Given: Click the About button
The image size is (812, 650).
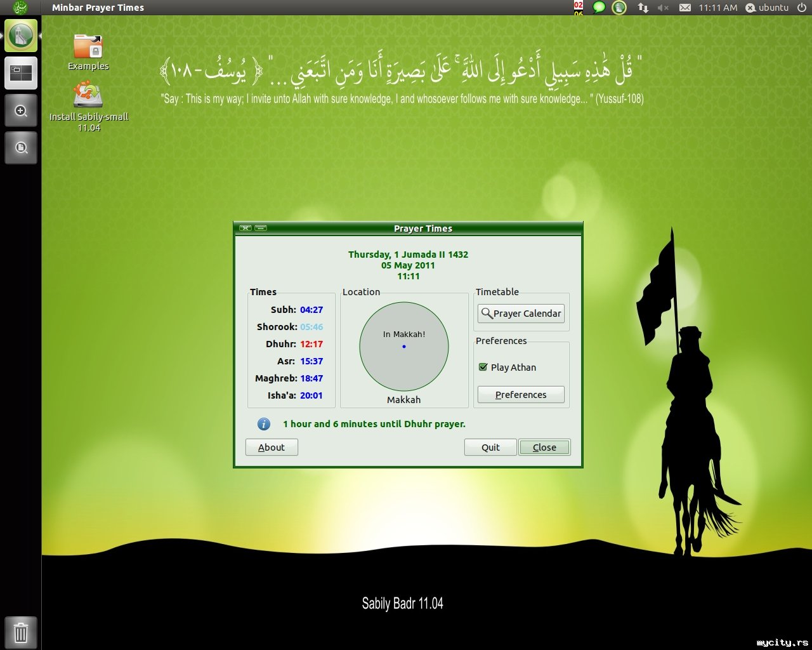Looking at the screenshot, I should click(272, 448).
